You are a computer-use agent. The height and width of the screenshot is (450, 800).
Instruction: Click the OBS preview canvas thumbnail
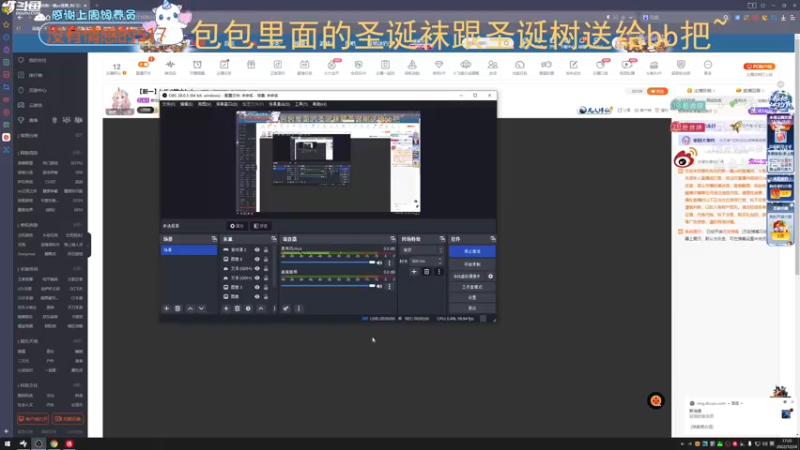(x=328, y=162)
